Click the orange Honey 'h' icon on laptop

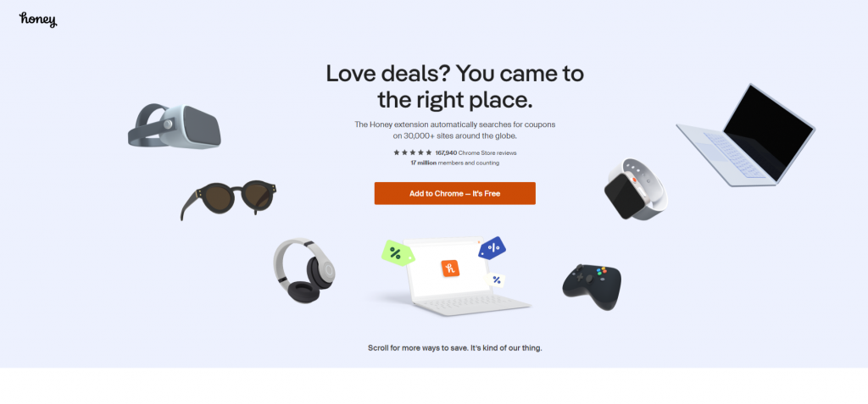[450, 268]
